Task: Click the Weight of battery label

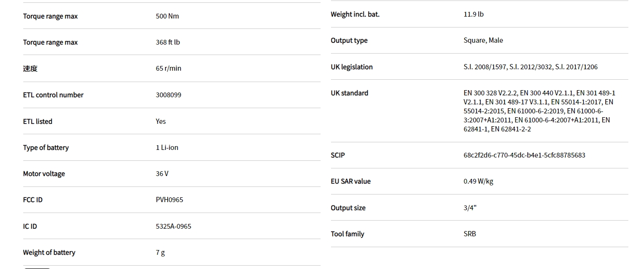Action: [x=49, y=252]
